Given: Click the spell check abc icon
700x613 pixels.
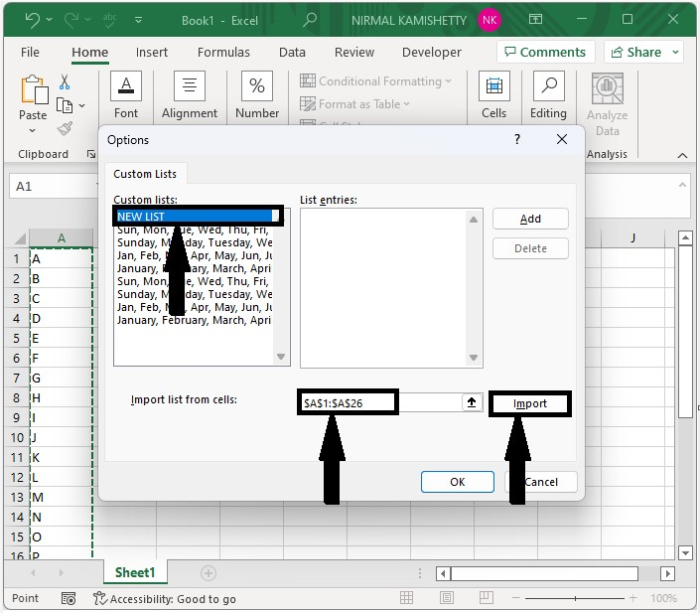Looking at the screenshot, I should (110, 20).
